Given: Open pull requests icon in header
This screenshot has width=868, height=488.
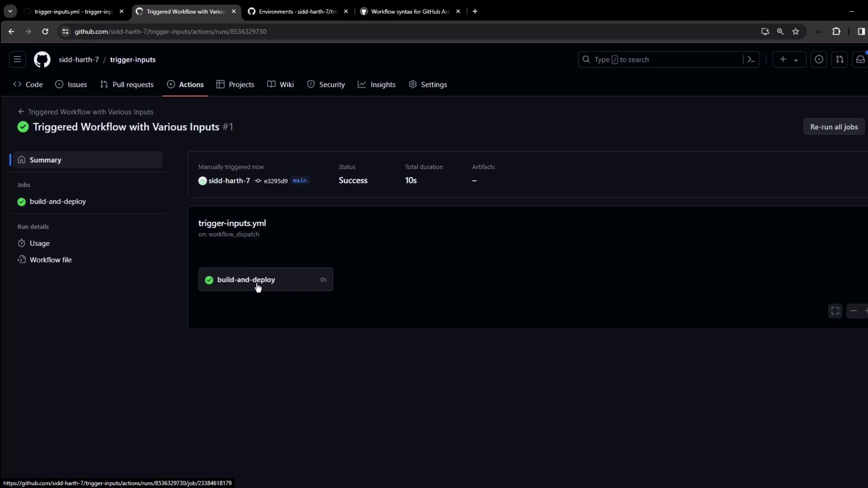Looking at the screenshot, I should (840, 60).
